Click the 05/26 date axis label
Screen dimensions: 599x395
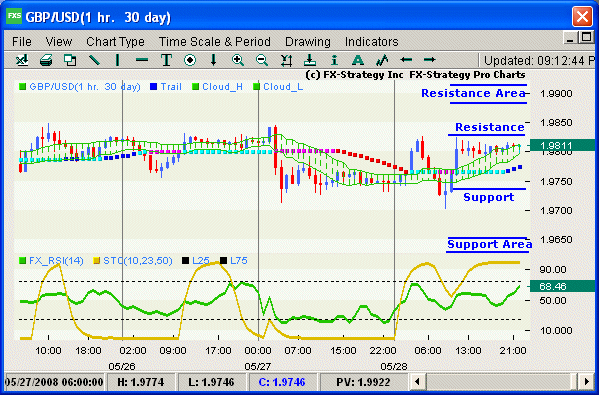(x=121, y=367)
